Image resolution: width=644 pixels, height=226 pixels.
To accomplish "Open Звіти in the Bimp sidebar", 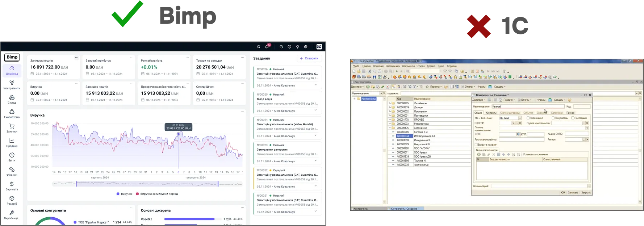I will (x=12, y=157).
